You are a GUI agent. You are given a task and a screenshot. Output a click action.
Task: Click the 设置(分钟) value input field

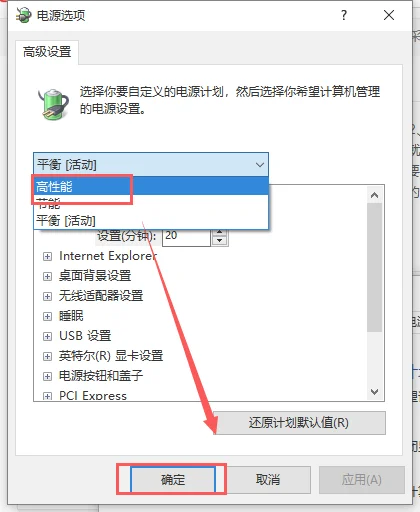(186, 237)
